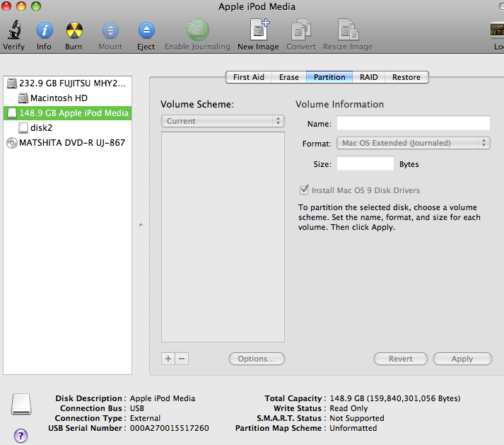Click the Apply button

(462, 359)
